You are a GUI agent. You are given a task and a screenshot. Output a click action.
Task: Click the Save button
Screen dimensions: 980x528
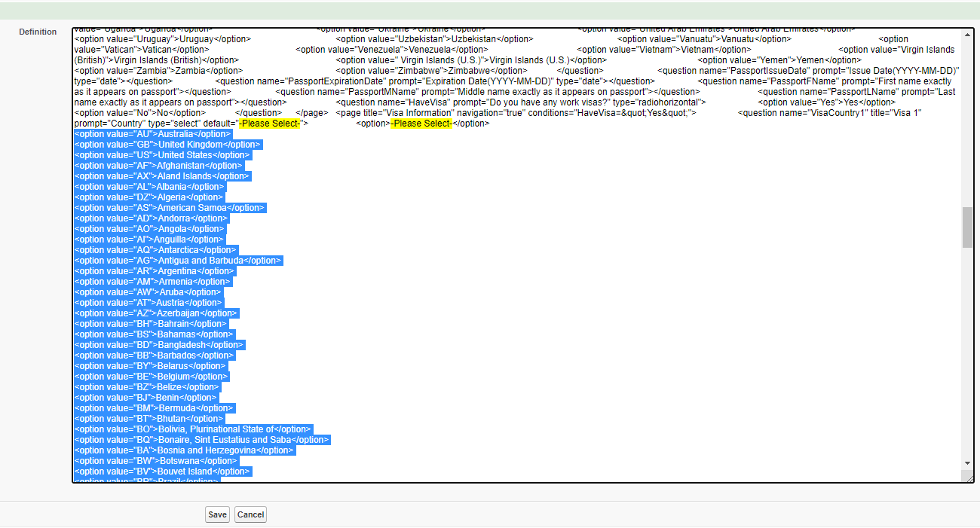pyautogui.click(x=217, y=514)
